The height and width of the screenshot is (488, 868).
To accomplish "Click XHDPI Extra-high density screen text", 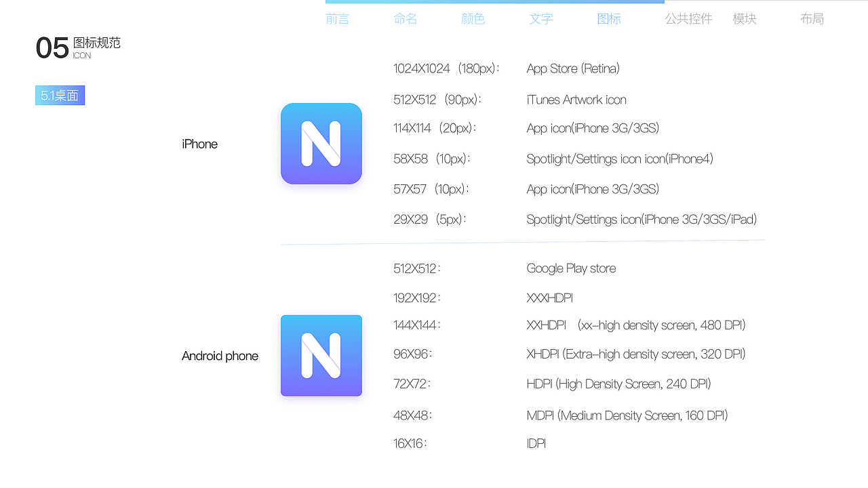I will point(636,354).
